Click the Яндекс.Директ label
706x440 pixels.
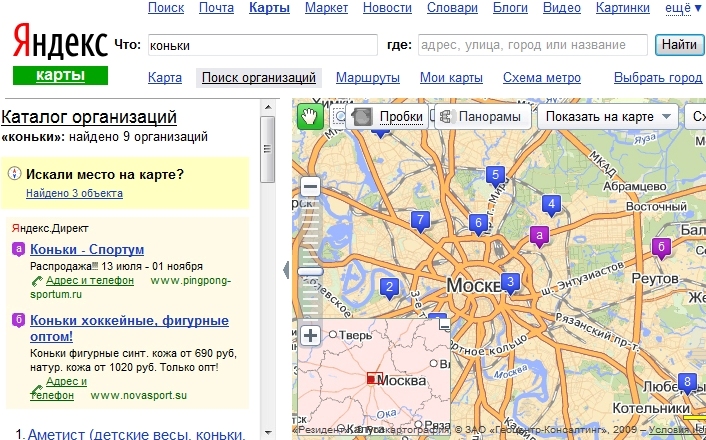point(50,228)
